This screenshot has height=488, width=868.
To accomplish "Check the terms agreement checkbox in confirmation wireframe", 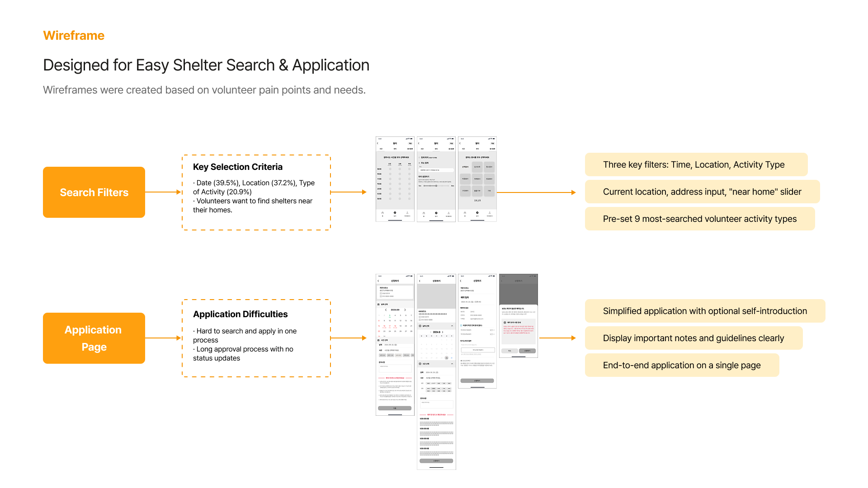I will point(461,325).
